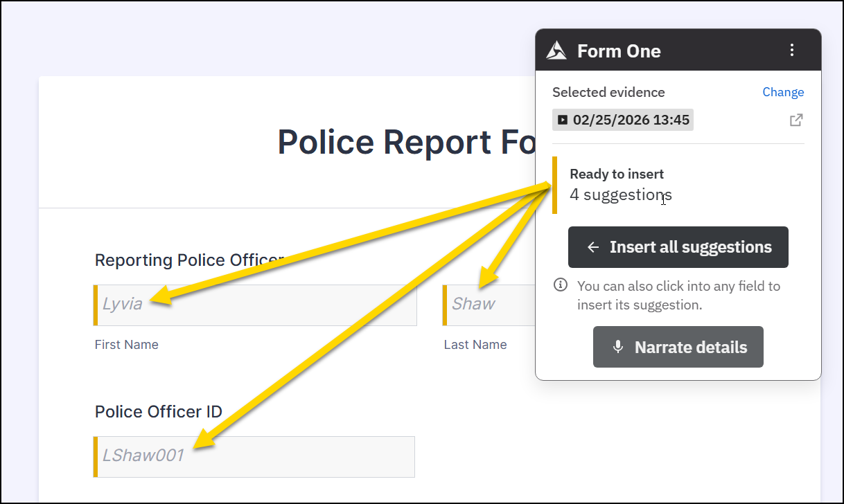Open the three-dot options menu in Form One

click(792, 50)
